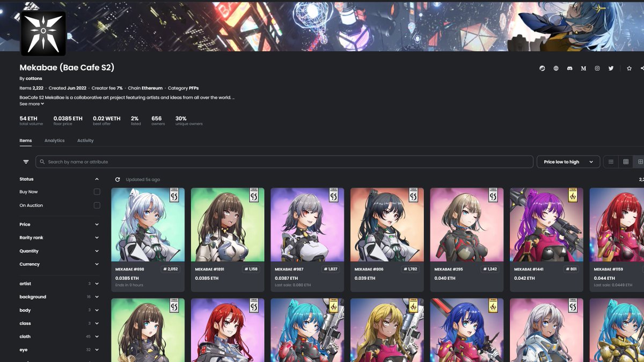
Task: Switch to the Activity tab
Action: [x=85, y=141]
